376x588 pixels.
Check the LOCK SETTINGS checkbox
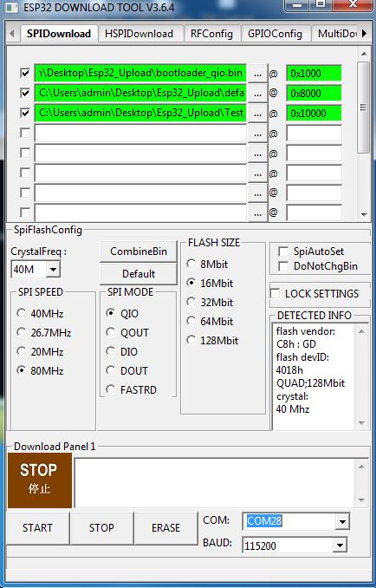point(276,294)
